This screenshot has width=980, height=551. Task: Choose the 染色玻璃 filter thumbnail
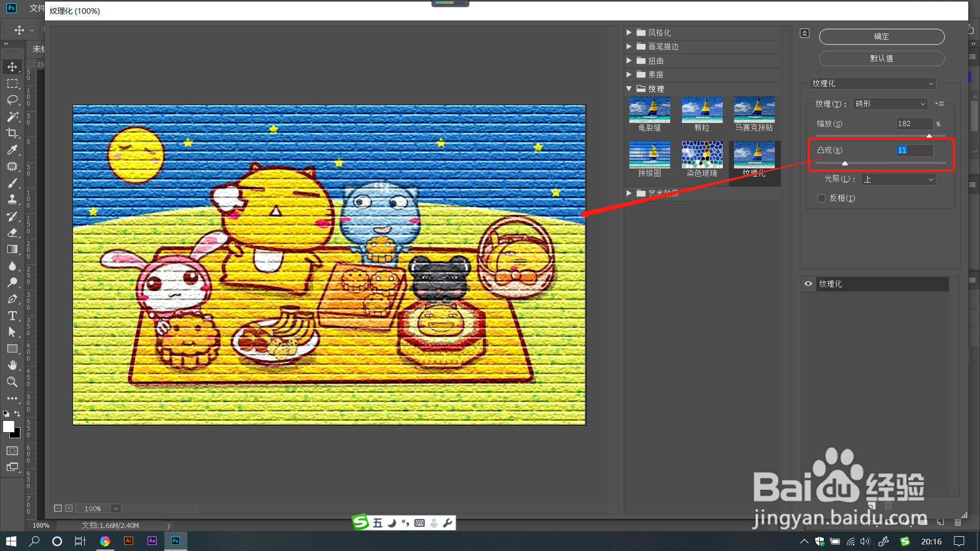(702, 159)
